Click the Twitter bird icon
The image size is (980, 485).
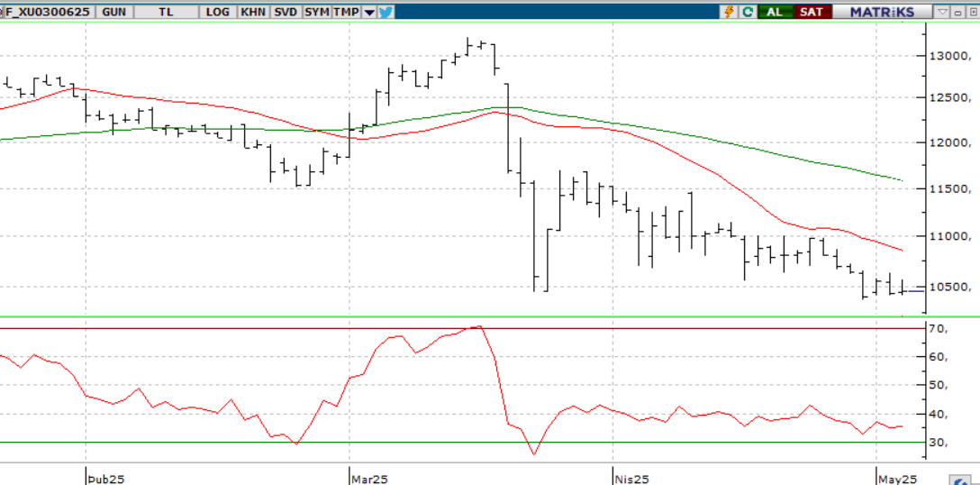(386, 12)
